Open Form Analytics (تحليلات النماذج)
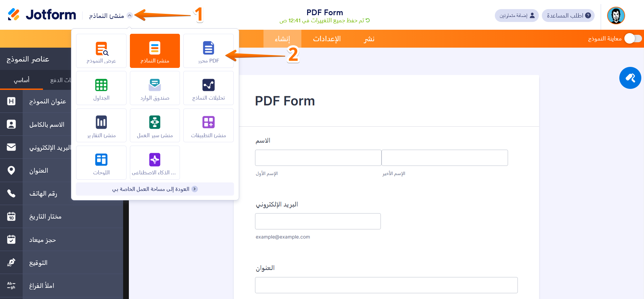This screenshot has width=644, height=299. 208,88
